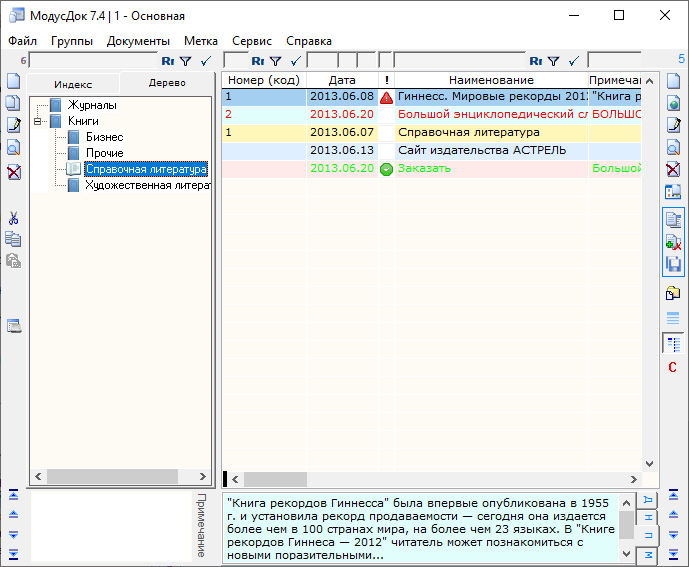
Task: Toggle the checkmark above the group tree
Action: 205,61
